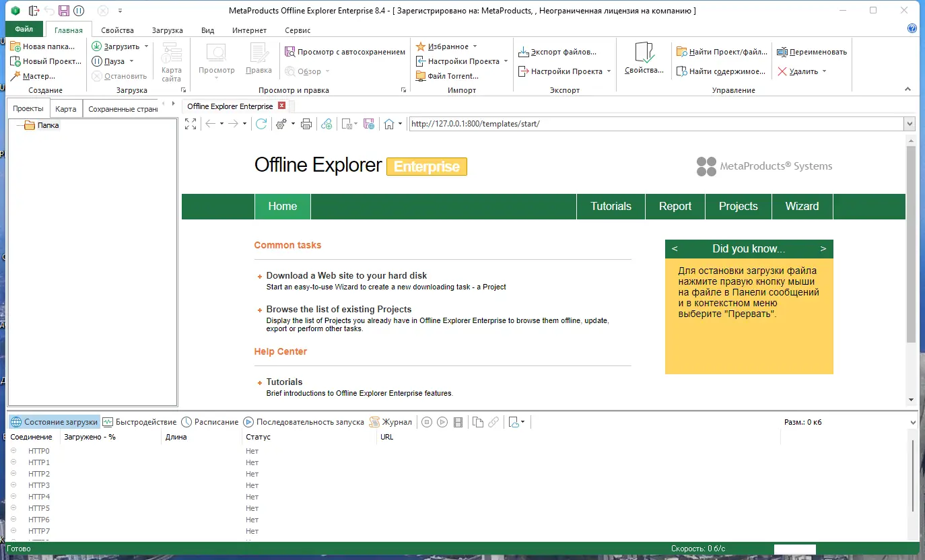Open the Вид ribbon tab
925x560 pixels.
pos(207,30)
